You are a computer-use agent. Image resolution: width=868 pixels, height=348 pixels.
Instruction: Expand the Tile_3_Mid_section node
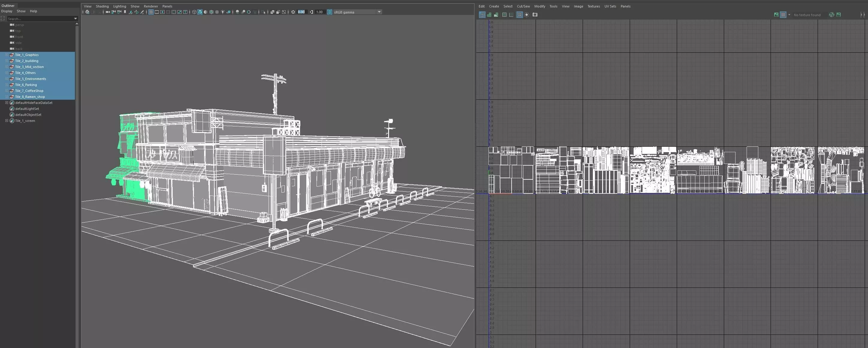(x=7, y=67)
